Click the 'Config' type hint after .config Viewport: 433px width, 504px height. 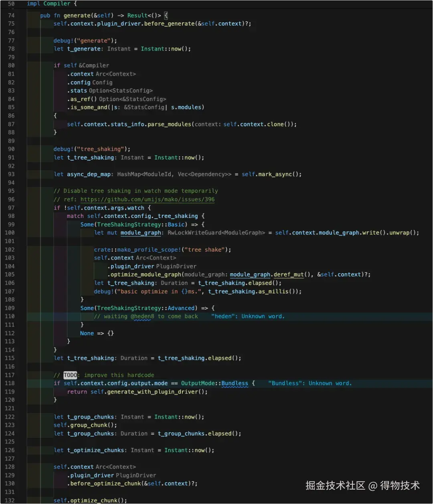(x=102, y=82)
